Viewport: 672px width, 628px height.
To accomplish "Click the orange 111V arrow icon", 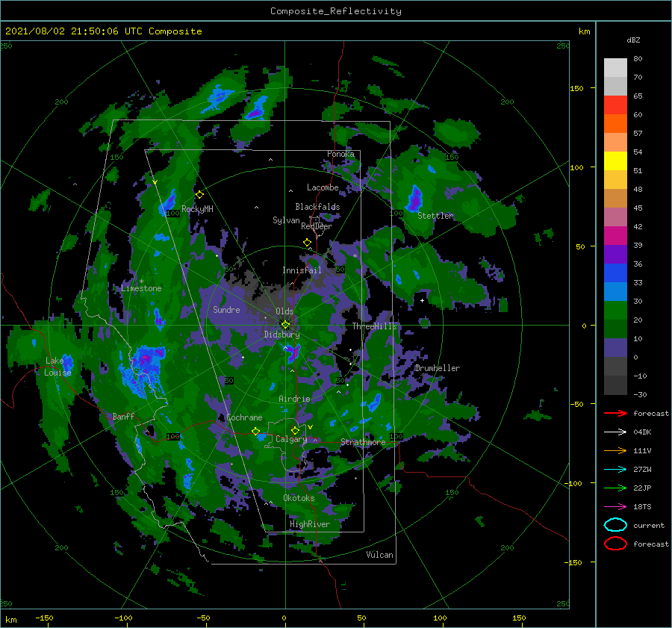I will 615,450.
